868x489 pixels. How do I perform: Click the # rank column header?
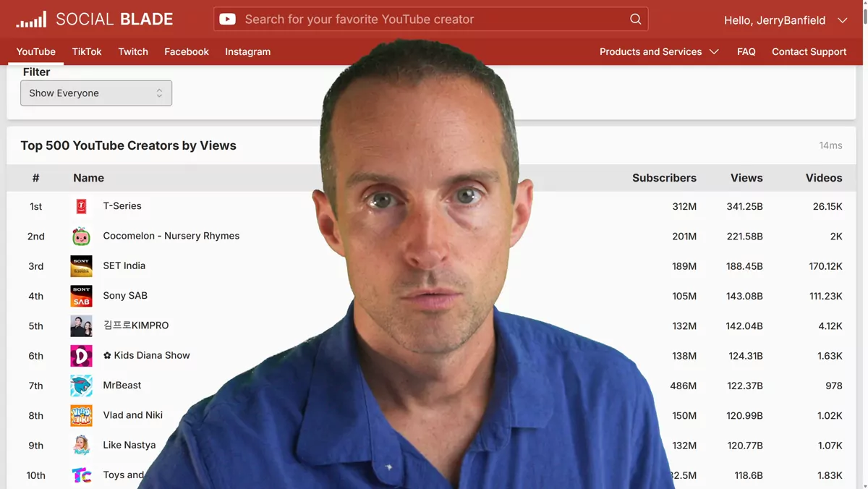tap(35, 178)
